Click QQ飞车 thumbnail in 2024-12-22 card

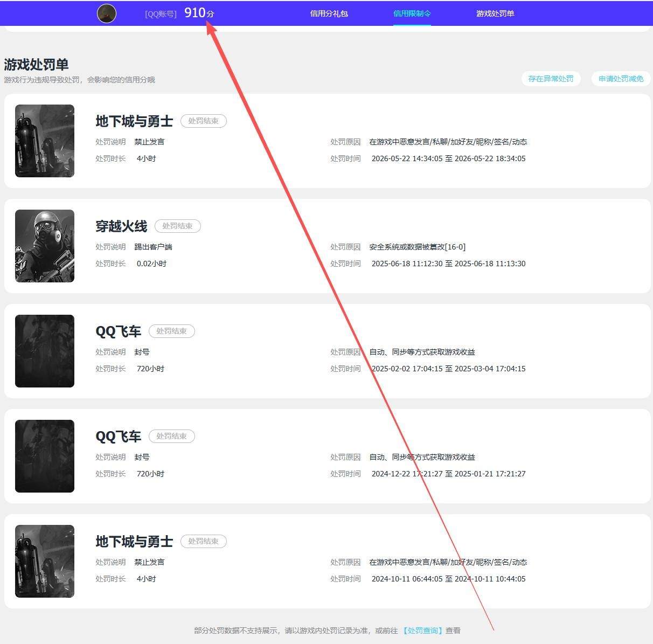pyautogui.click(x=45, y=456)
